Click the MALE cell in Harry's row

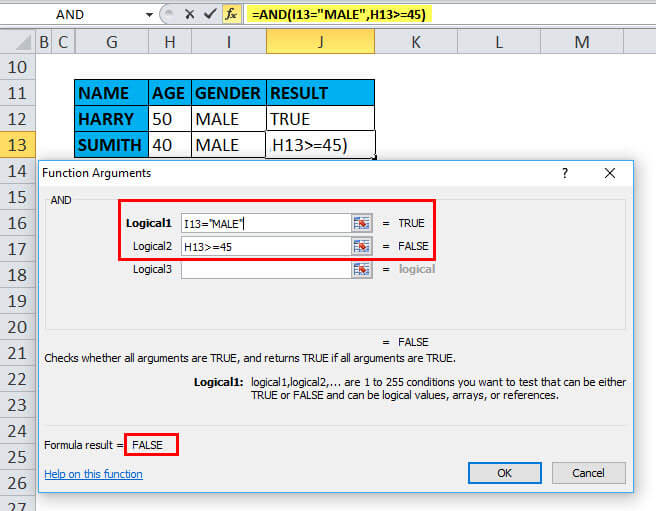click(x=229, y=119)
